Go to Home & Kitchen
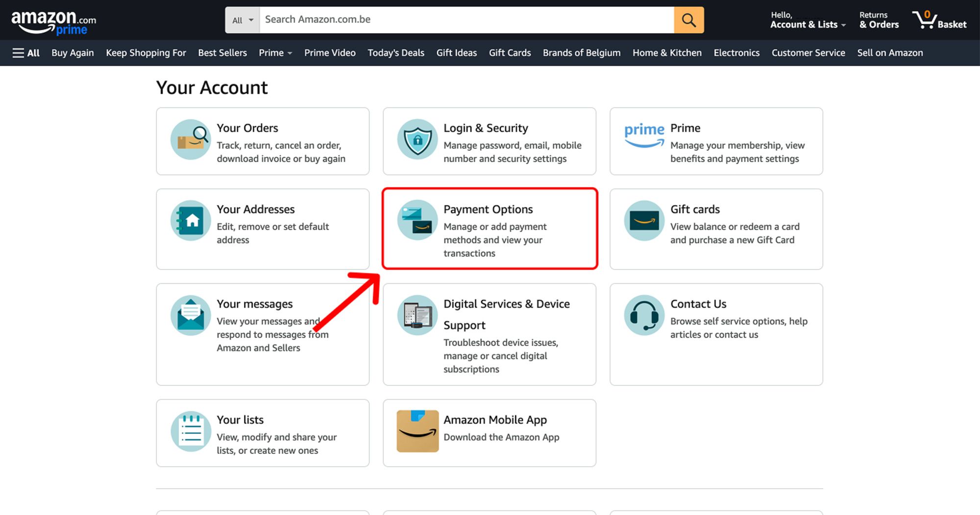Screen dimensions: 980x515 (x=667, y=53)
